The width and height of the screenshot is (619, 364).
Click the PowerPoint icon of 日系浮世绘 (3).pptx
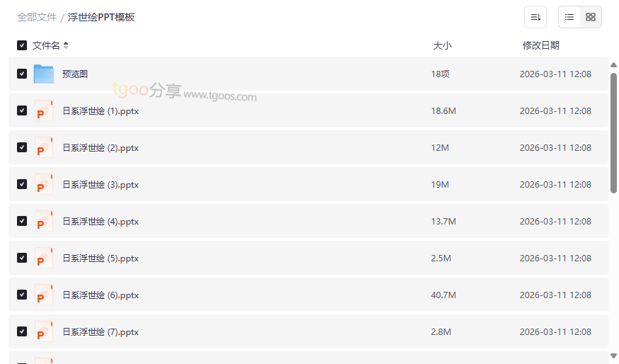[44, 185]
